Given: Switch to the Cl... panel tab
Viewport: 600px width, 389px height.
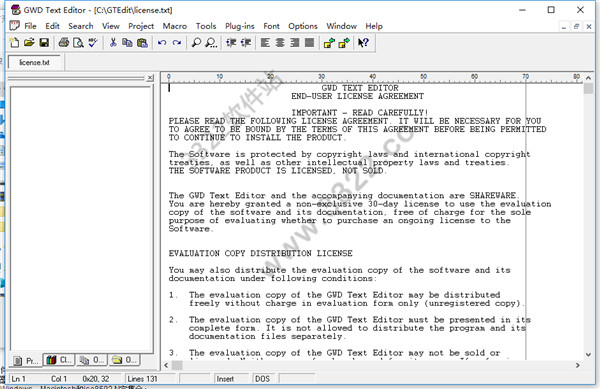Looking at the screenshot, I should pyautogui.click(x=59, y=360).
